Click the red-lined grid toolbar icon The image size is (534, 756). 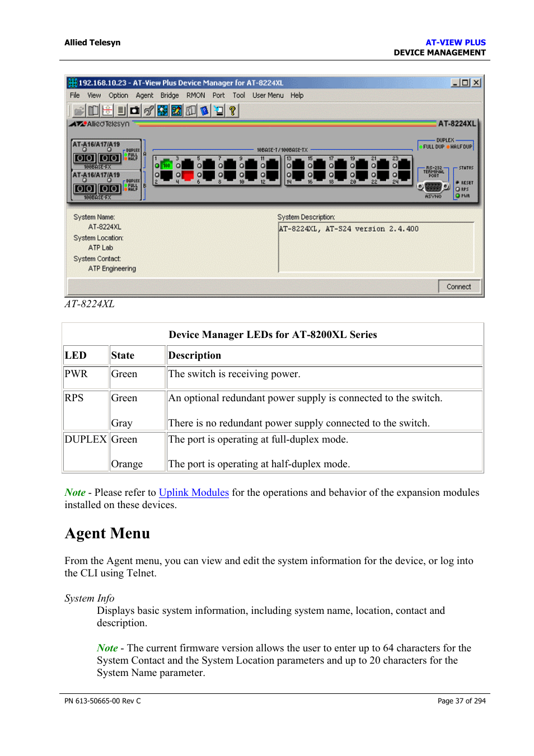[107, 111]
